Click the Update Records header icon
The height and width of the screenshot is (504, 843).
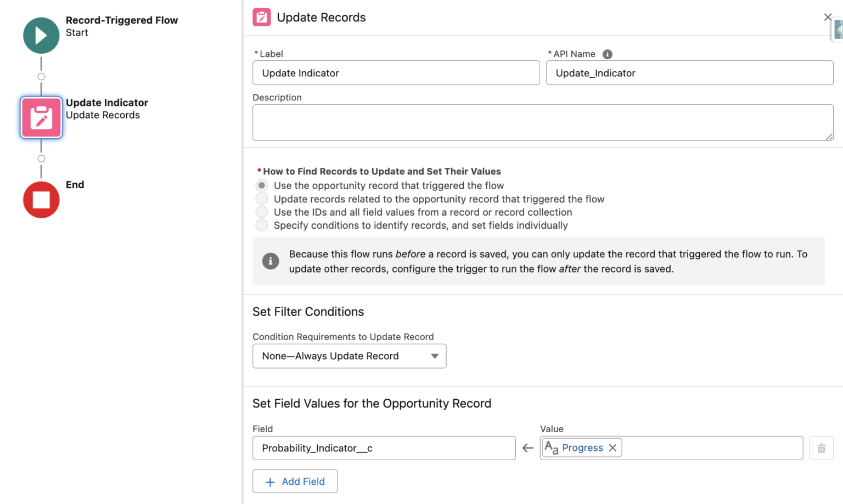pos(262,17)
